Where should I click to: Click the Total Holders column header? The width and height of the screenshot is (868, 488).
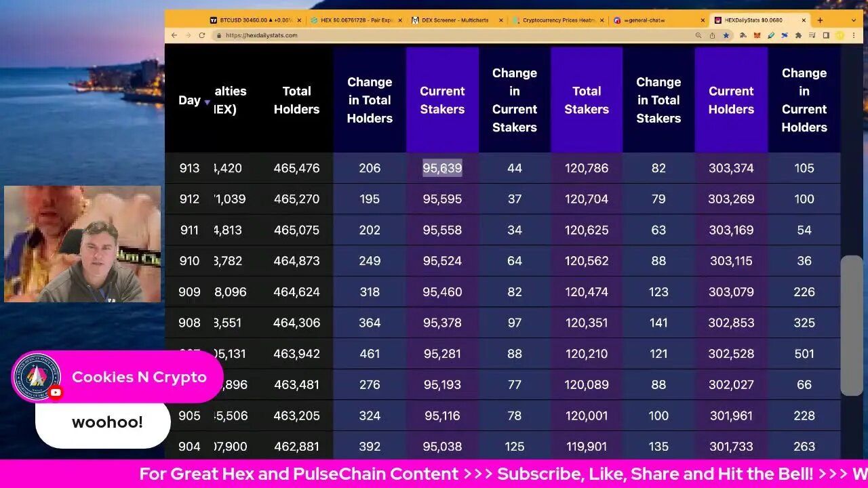[296, 100]
